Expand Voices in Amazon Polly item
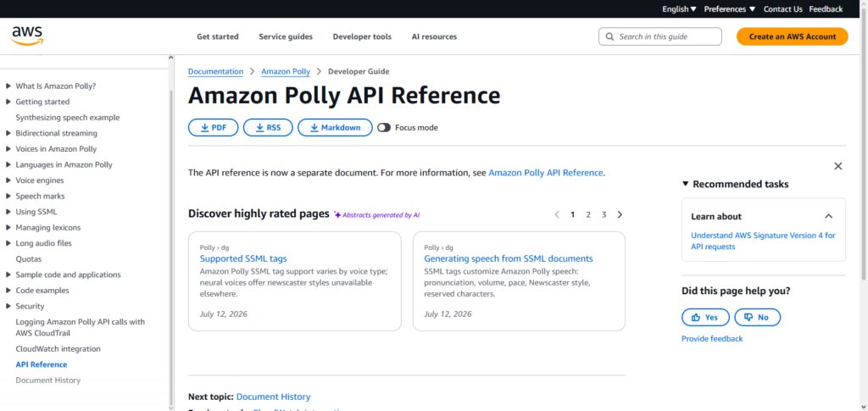This screenshot has width=868, height=411. [x=8, y=149]
